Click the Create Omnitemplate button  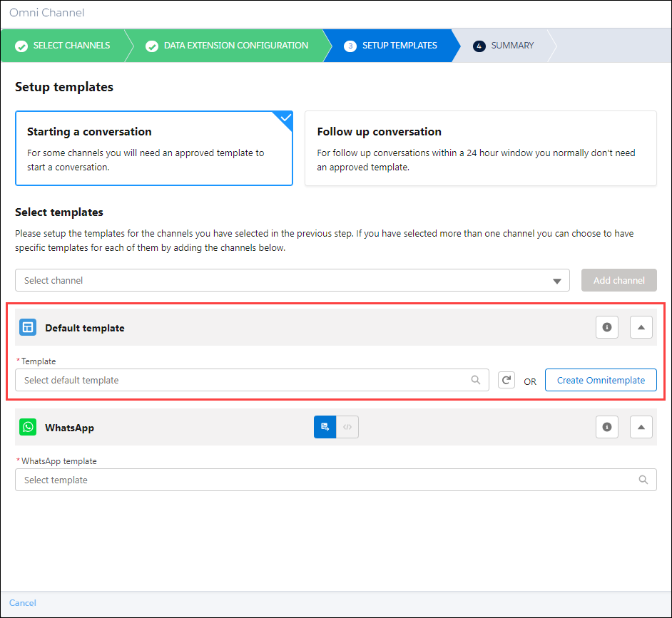pos(601,380)
